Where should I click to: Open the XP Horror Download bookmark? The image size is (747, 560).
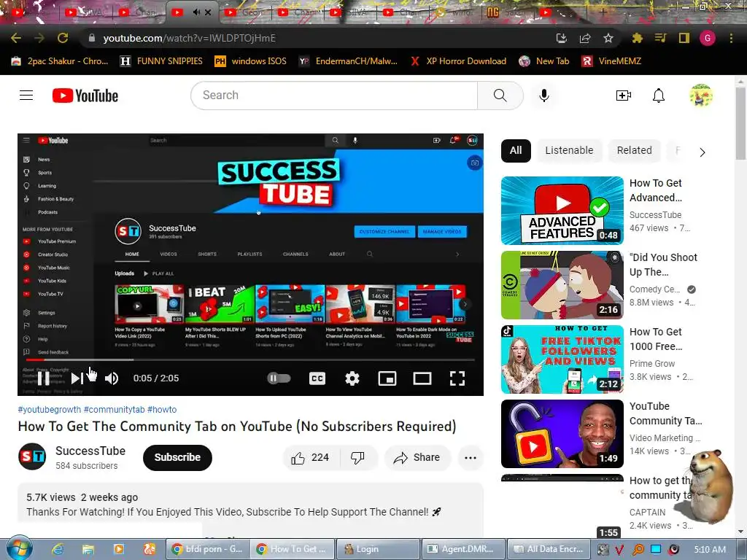[458, 61]
